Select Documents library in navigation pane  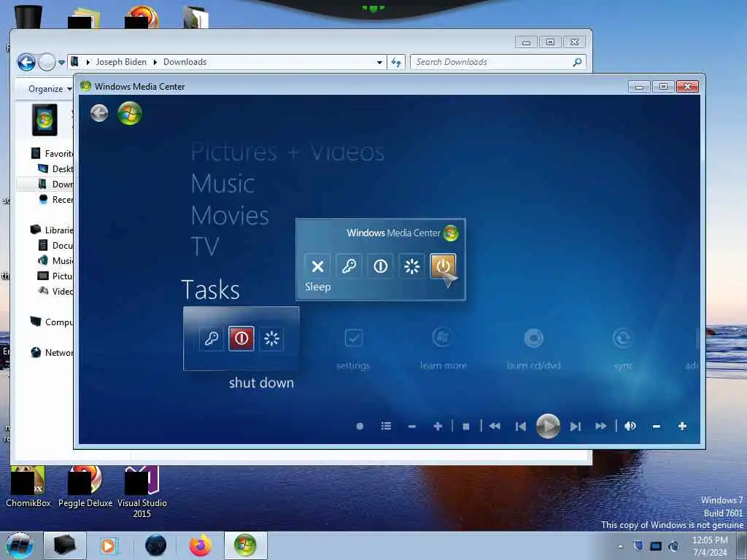55,245
